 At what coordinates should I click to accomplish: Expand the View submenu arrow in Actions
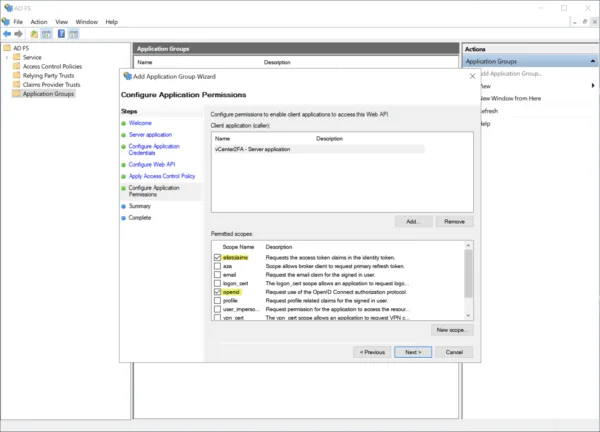point(593,86)
